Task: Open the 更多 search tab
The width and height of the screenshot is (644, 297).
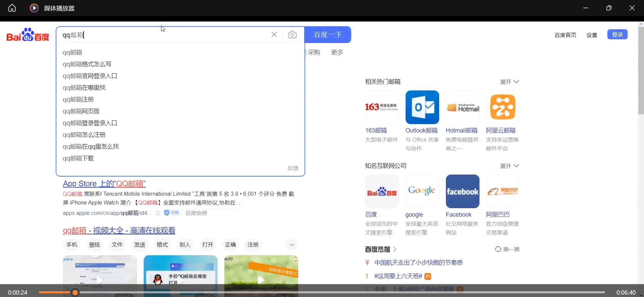Action: tap(337, 52)
